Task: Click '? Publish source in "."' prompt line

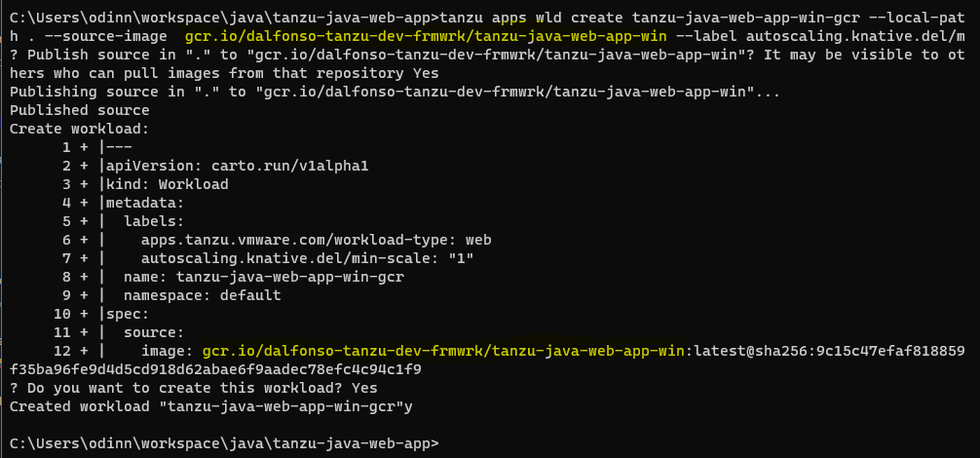Action: coord(487,55)
